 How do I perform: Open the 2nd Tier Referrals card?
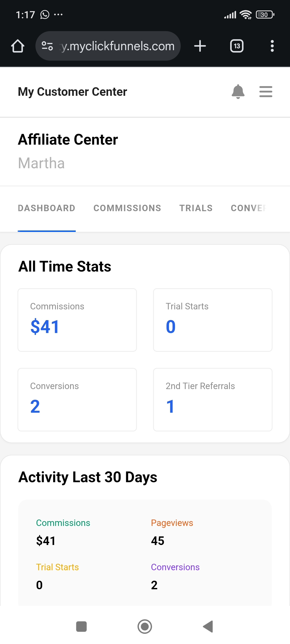click(x=213, y=400)
